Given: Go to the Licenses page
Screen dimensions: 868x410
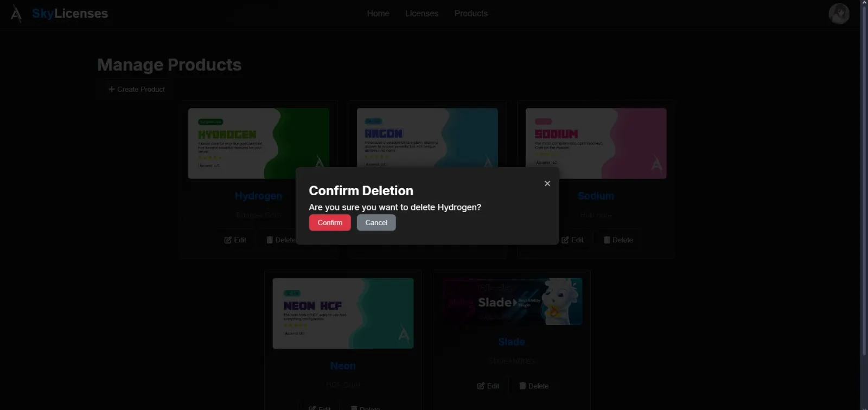Looking at the screenshot, I should [422, 14].
